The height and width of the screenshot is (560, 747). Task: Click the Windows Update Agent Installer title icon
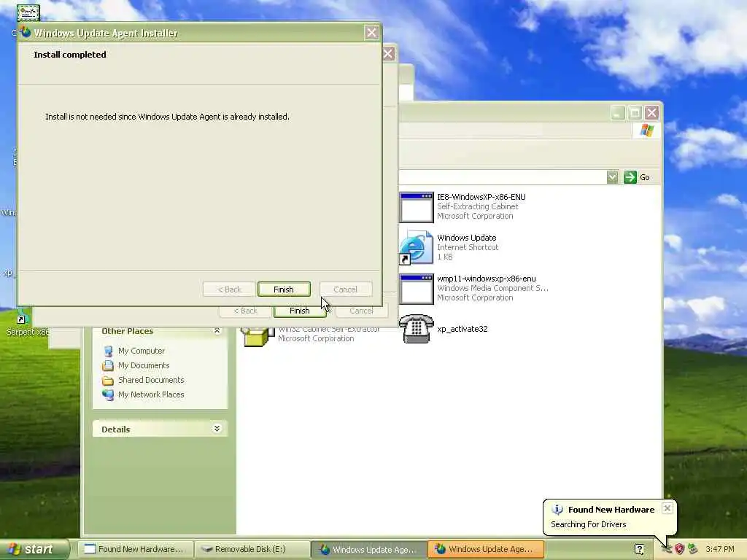click(x=26, y=32)
